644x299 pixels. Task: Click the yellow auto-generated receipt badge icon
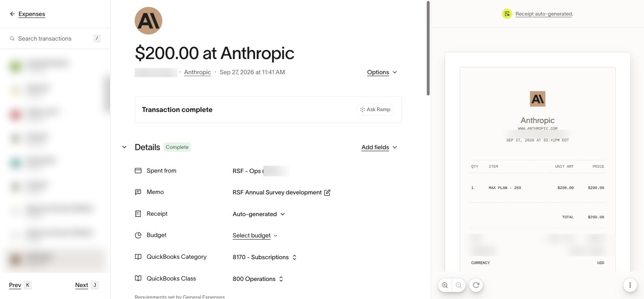coord(507,14)
